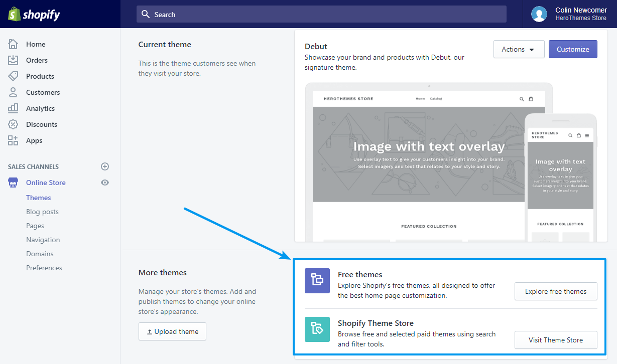Click the Orders inbox icon
This screenshot has height=364, width=617.
(13, 60)
